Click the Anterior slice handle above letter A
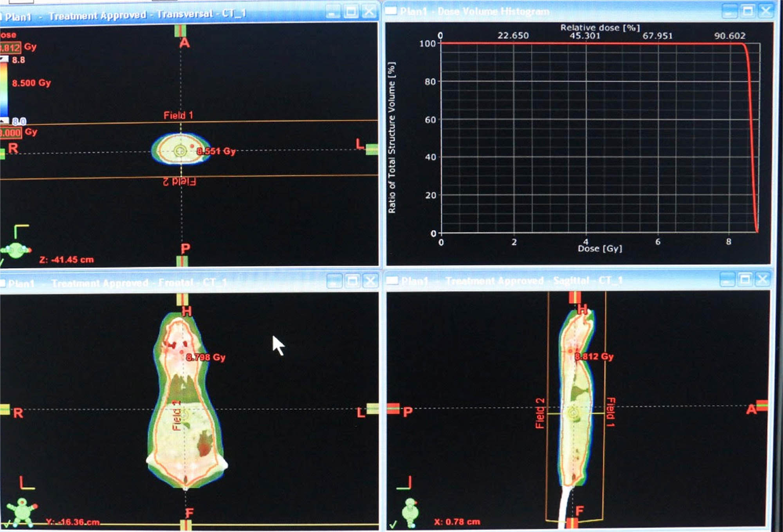Viewport: 783px width, 532px height. 180,31
